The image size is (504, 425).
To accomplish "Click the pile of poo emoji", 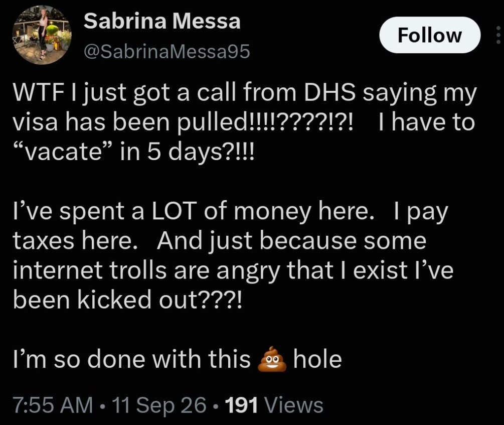I will pyautogui.click(x=272, y=359).
